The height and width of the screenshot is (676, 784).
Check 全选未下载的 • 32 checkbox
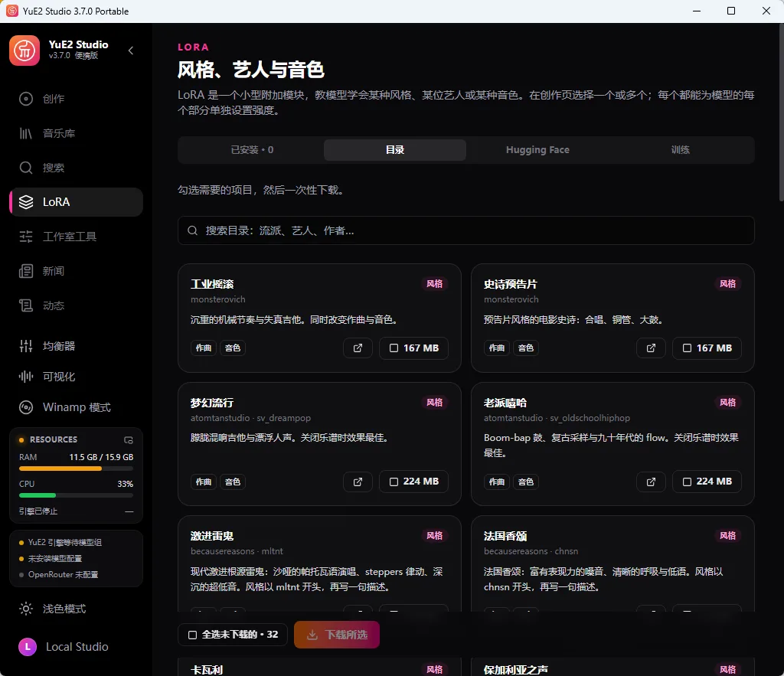[x=233, y=635]
